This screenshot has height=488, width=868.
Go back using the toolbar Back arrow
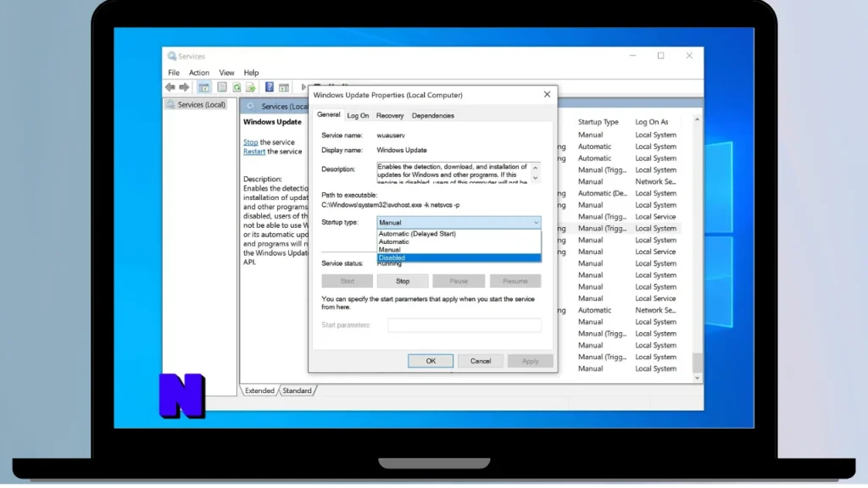tap(170, 87)
